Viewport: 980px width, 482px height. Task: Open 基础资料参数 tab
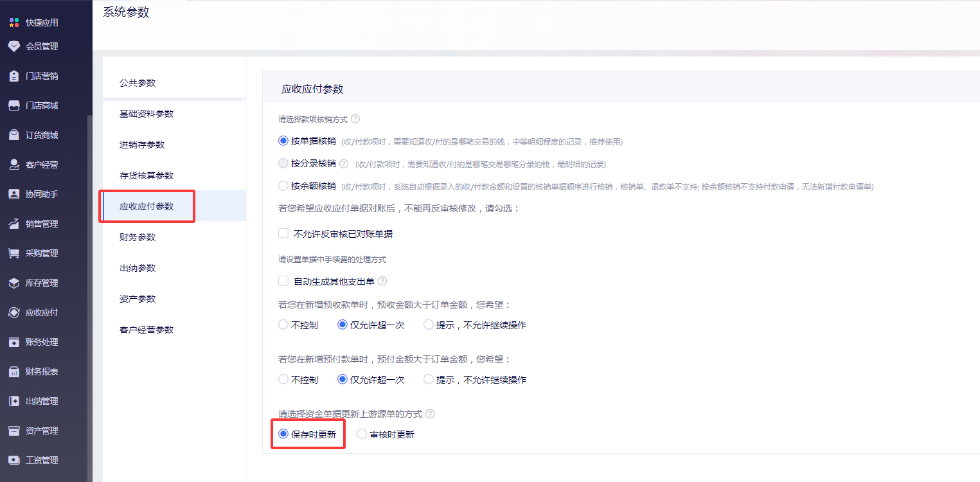tap(174, 114)
